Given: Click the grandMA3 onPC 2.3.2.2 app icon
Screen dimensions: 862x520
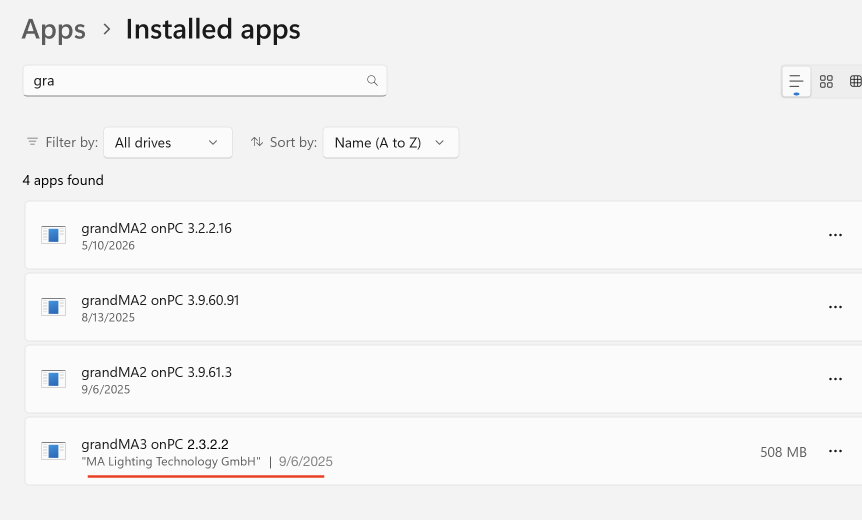Looking at the screenshot, I should 53,451.
